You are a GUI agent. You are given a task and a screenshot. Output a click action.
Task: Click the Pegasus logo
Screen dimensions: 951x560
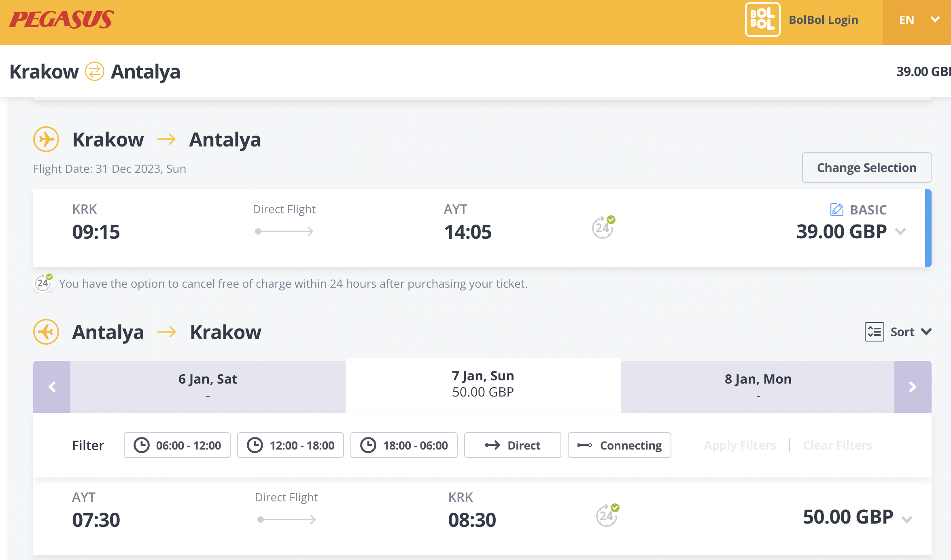(x=62, y=19)
